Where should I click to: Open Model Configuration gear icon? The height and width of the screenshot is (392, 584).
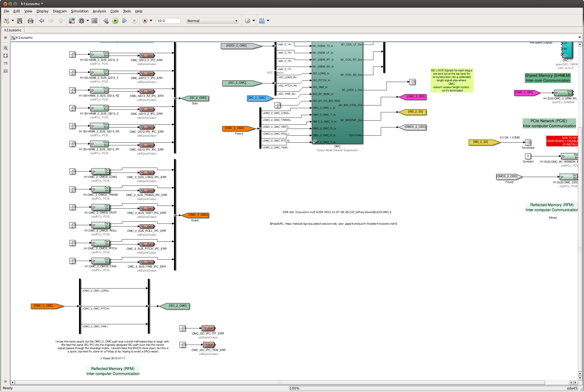(x=82, y=21)
